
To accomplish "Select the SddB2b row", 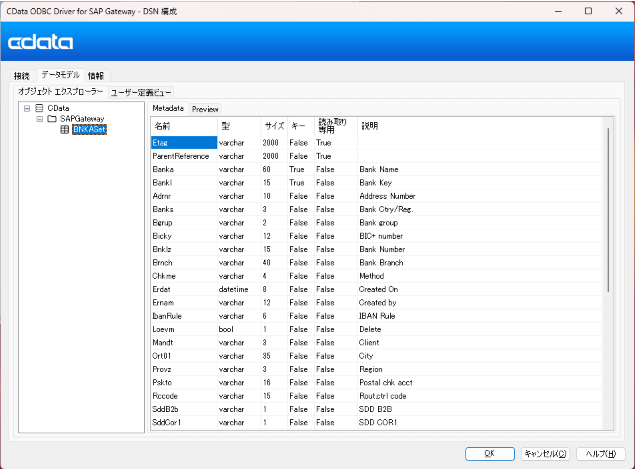I will [377, 409].
